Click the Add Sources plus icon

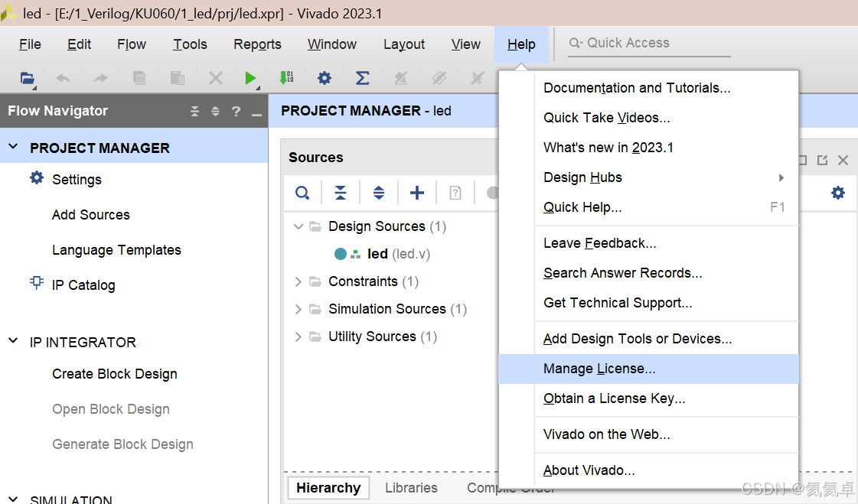417,193
